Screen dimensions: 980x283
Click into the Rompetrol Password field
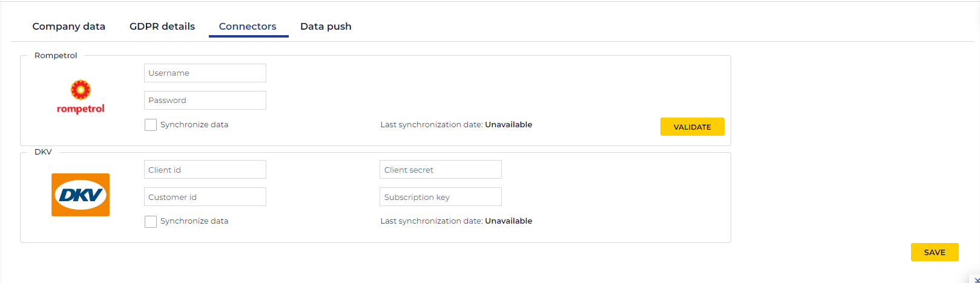click(205, 101)
